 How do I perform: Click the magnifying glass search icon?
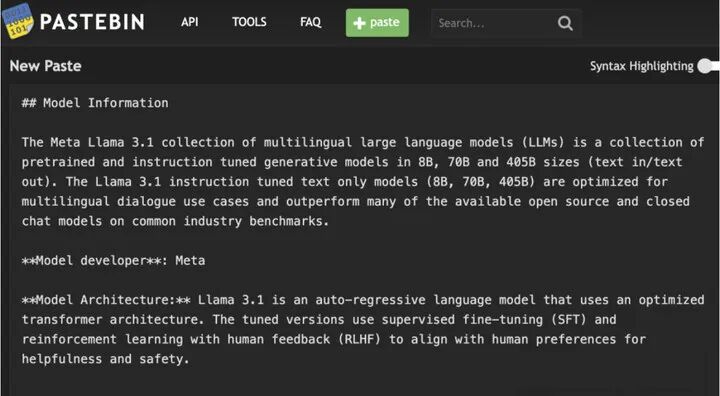(565, 23)
